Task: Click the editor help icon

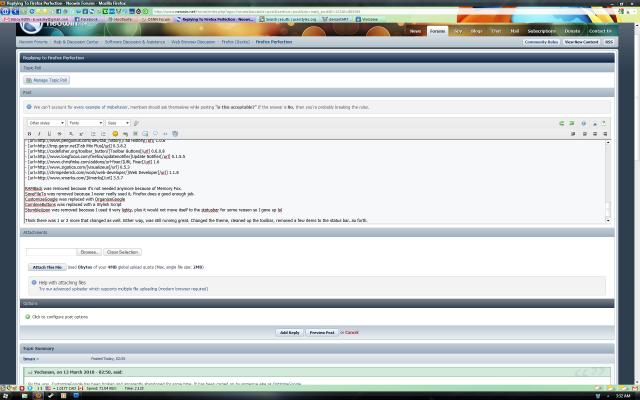Action: pos(584,123)
